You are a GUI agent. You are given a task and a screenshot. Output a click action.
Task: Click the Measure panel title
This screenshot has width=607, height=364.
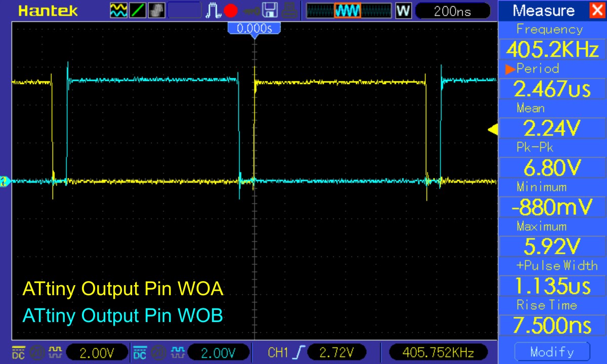[x=543, y=11]
